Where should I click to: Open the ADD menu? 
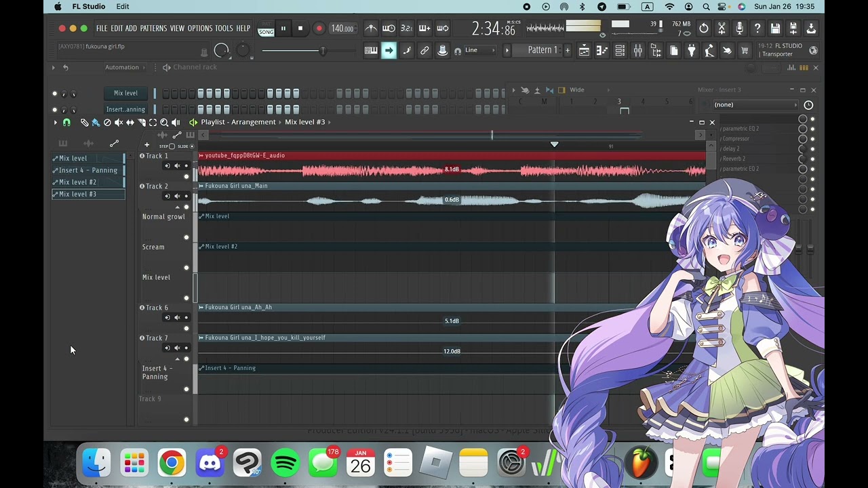click(131, 28)
